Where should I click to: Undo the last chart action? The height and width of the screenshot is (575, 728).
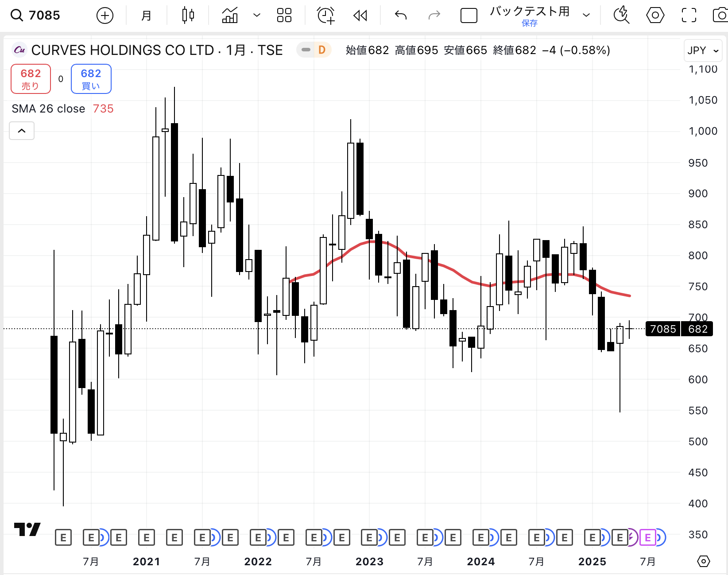pos(401,16)
